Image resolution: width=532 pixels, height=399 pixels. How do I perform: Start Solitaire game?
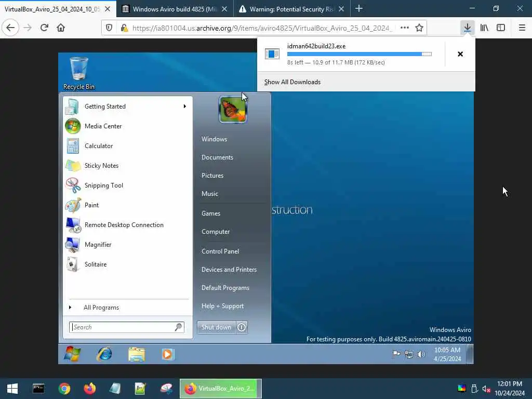[x=128, y=264]
